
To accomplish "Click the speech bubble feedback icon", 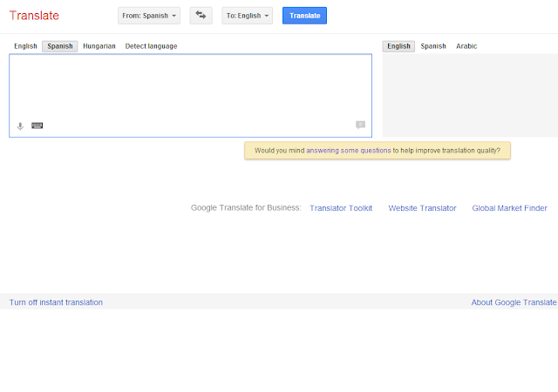I will (x=360, y=125).
